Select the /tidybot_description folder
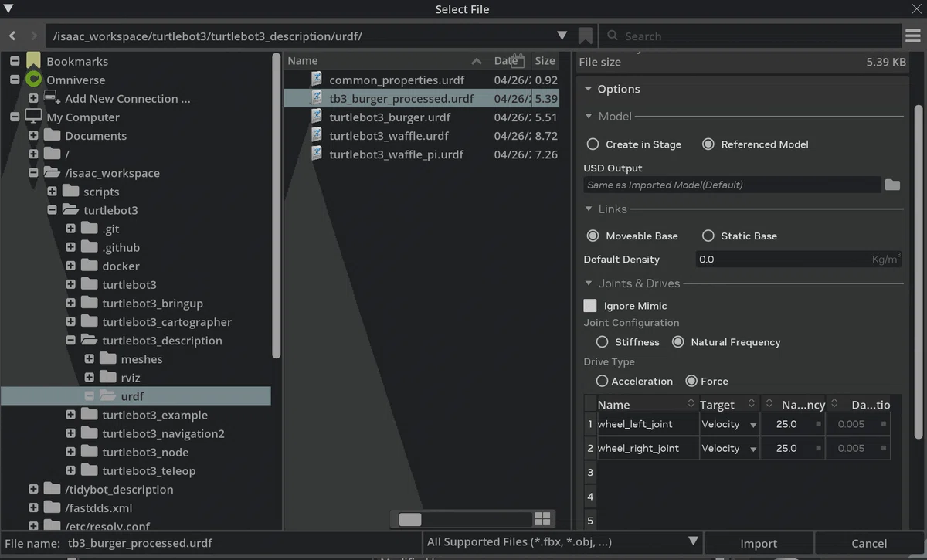 [119, 489]
